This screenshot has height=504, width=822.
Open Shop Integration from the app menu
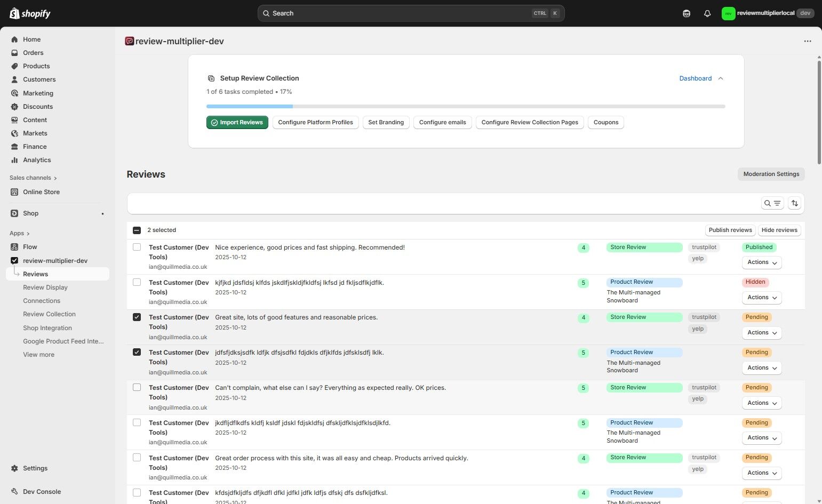[x=47, y=327]
